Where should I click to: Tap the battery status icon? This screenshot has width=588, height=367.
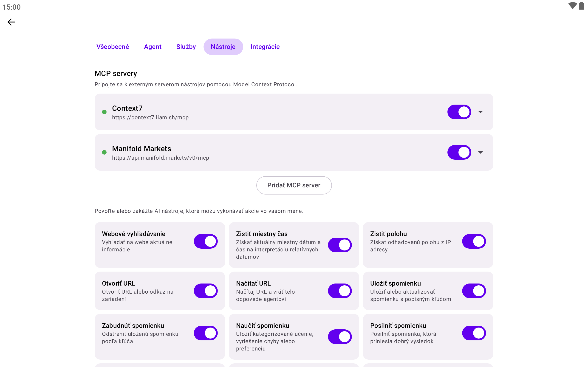point(581,6)
